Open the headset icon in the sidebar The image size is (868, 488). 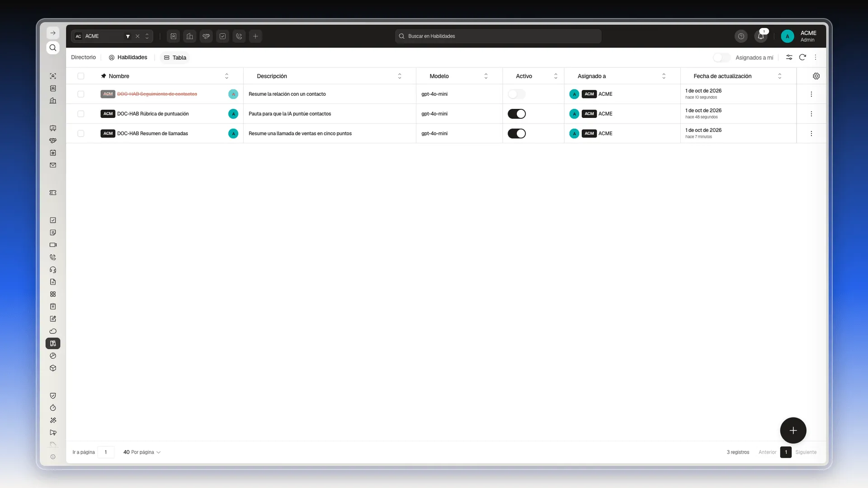coord(53,270)
